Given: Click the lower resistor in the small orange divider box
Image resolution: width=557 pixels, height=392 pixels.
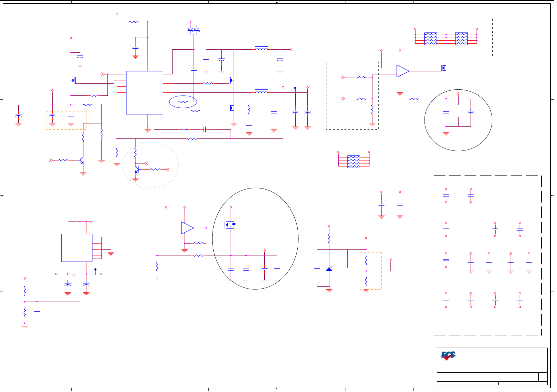Looking at the screenshot, I should coord(366,282).
